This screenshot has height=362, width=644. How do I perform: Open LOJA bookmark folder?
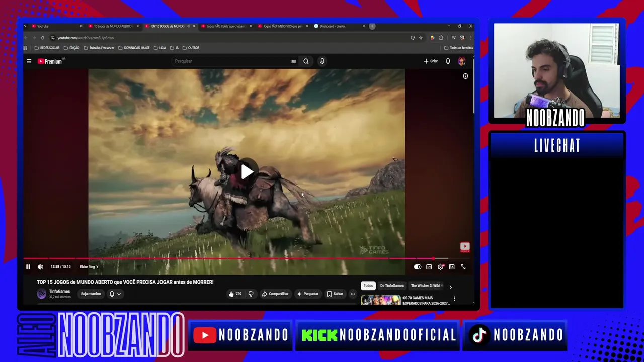click(x=159, y=48)
